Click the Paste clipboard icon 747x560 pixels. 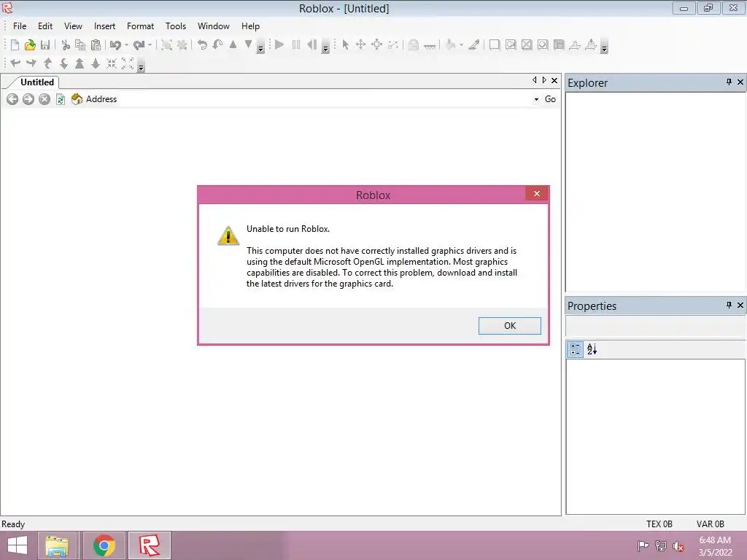click(x=96, y=44)
